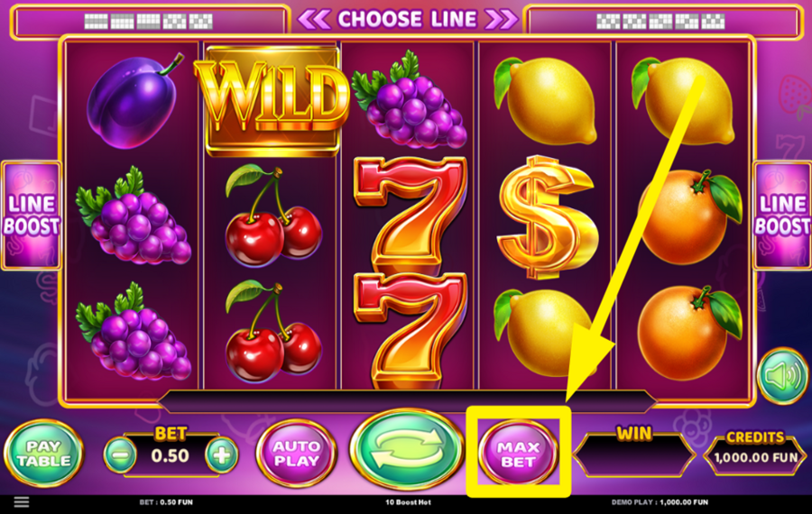
Task: Decrease bet with the minus button
Action: point(120,455)
